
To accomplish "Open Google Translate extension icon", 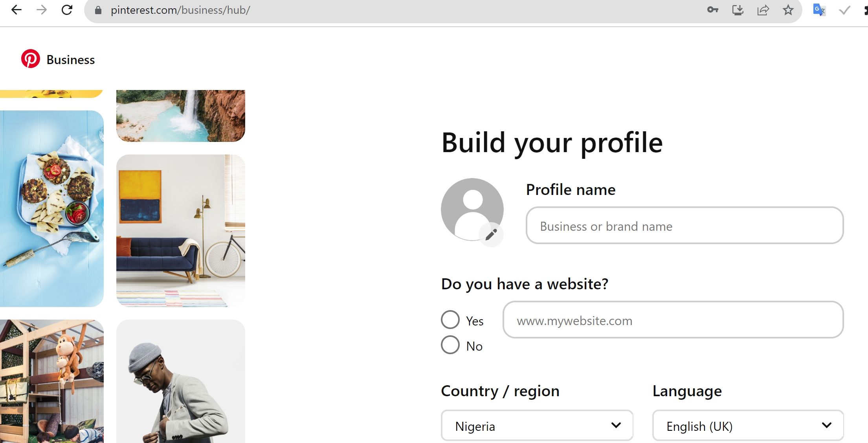I will click(819, 10).
